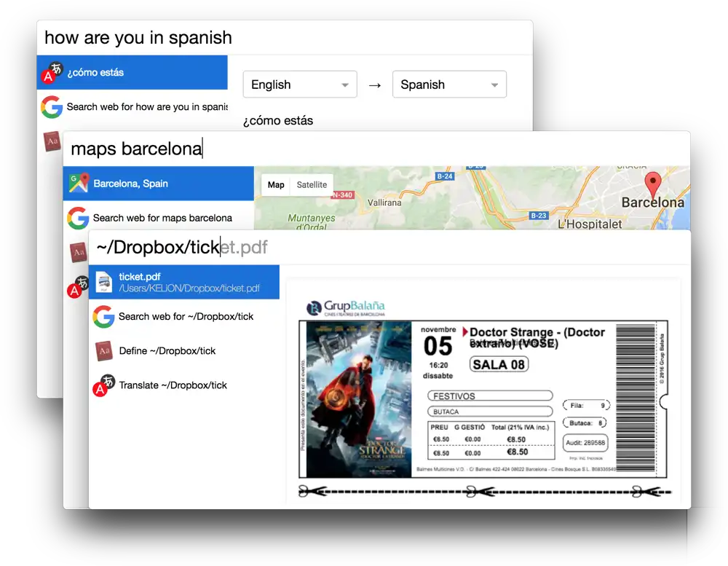Select the ticket.pdf file result
The image size is (728, 566).
(x=184, y=282)
